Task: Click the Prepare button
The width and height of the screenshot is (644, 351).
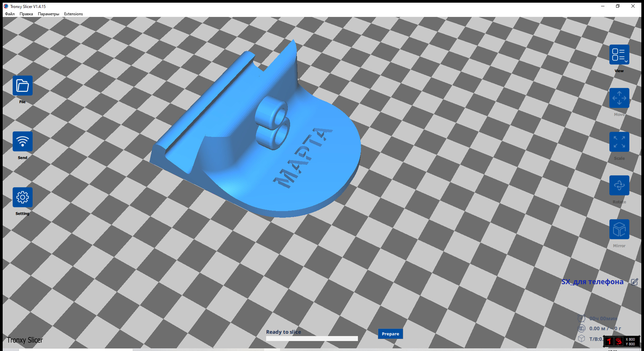Action: [390, 334]
